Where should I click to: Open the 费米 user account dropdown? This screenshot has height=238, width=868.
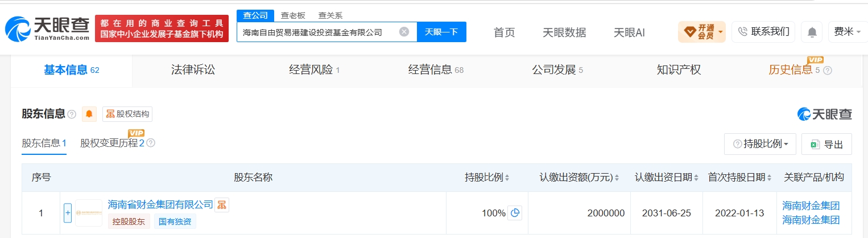tap(848, 32)
